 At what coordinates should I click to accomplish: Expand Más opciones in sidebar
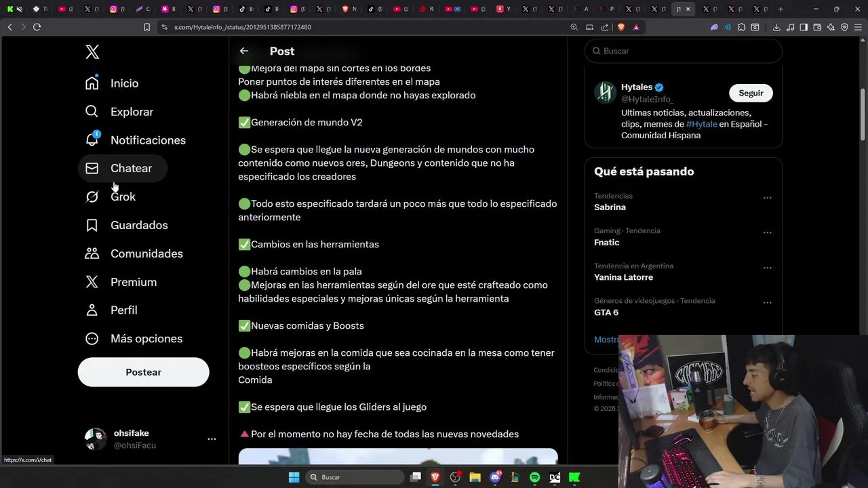[x=134, y=338]
